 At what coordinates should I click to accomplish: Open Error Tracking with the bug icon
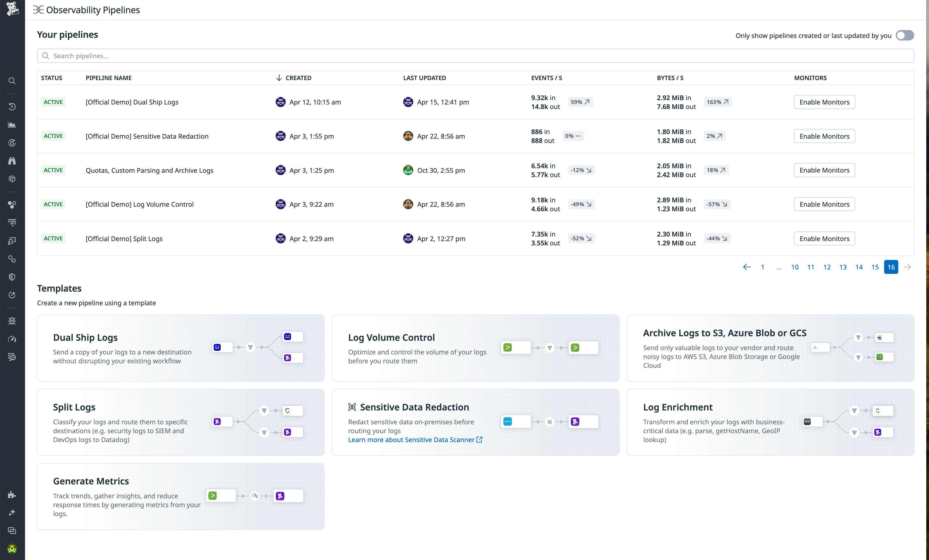pyautogui.click(x=12, y=321)
